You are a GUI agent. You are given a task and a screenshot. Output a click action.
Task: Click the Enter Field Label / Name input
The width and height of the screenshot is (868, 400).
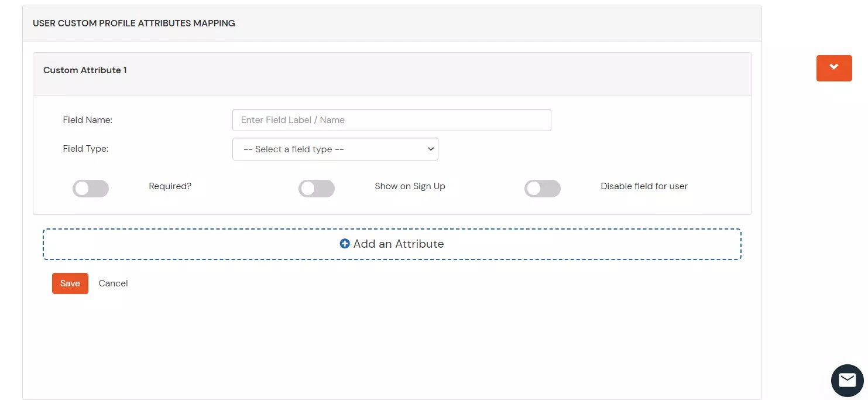click(392, 119)
